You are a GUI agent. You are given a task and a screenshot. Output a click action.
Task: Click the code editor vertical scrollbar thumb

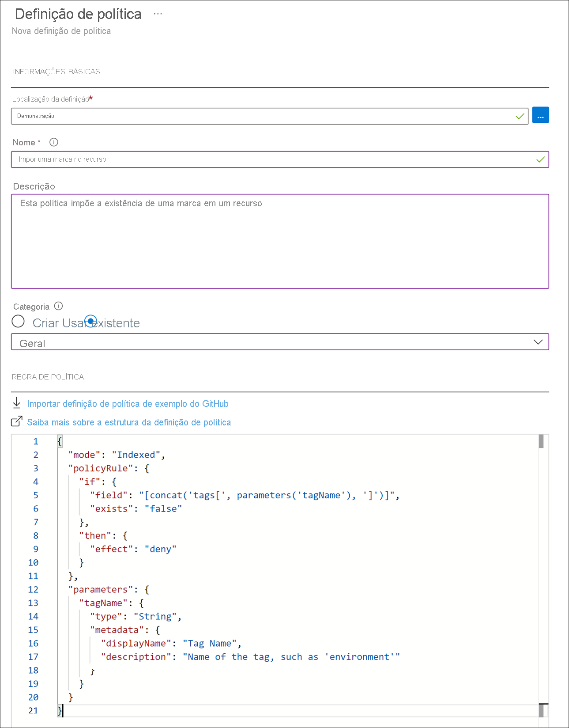(x=541, y=441)
